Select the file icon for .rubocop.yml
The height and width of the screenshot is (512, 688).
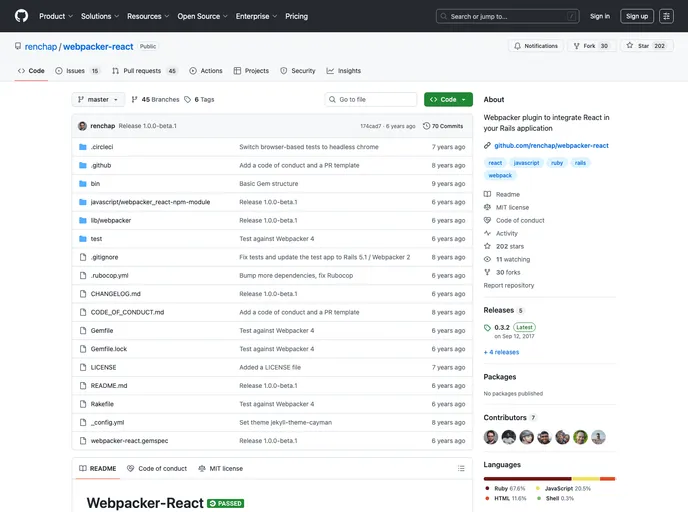[x=82, y=276]
